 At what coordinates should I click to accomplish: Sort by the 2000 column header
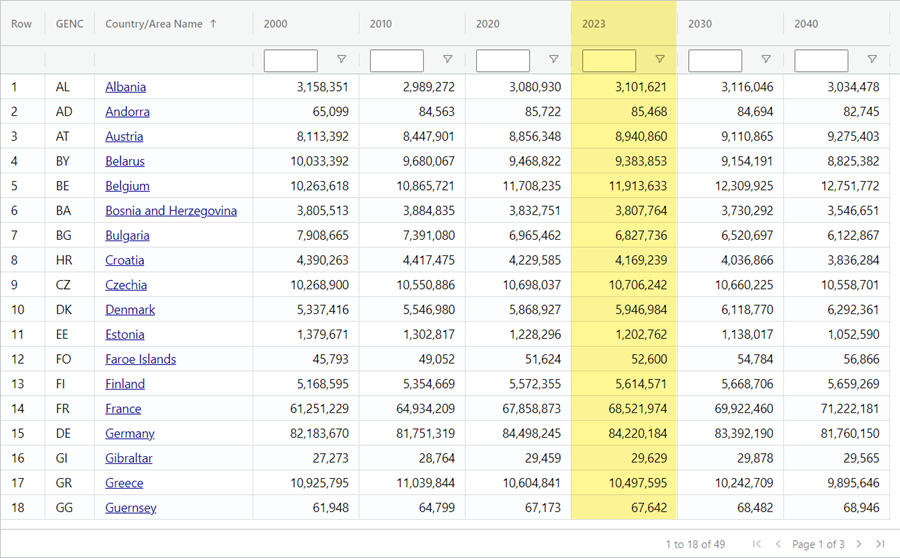[276, 24]
